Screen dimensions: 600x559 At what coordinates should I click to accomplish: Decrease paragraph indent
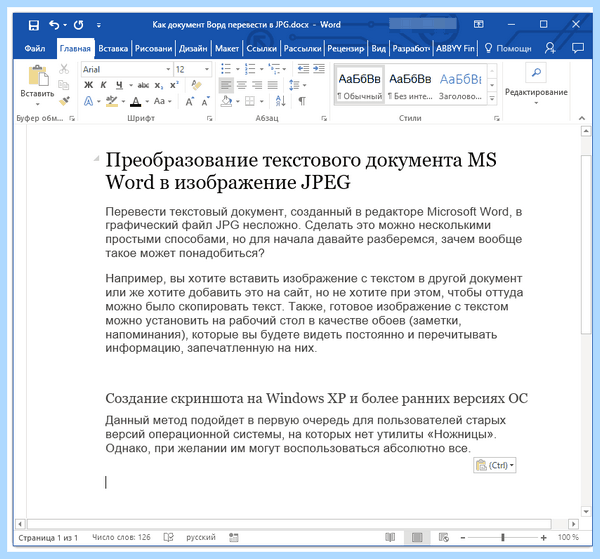[303, 69]
